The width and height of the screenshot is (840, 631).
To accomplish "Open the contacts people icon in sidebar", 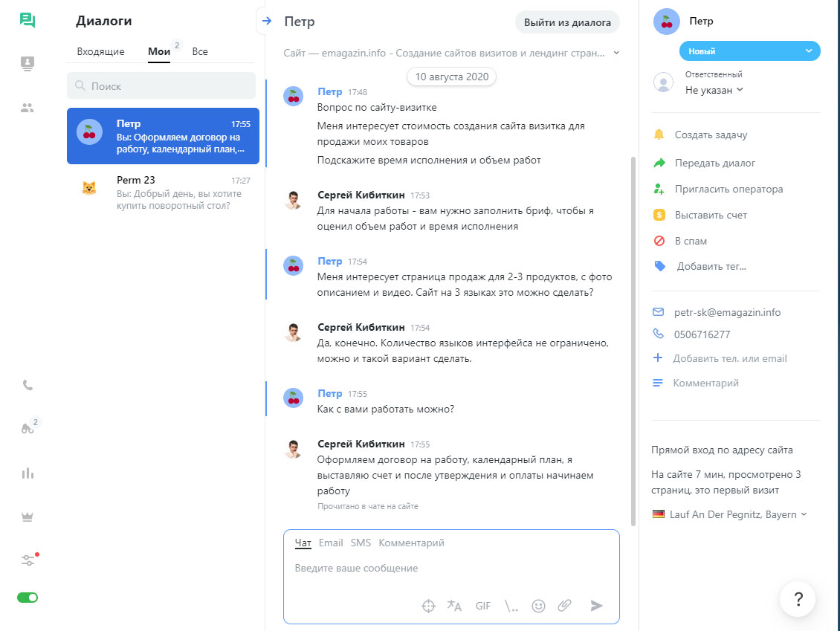I will click(x=28, y=109).
